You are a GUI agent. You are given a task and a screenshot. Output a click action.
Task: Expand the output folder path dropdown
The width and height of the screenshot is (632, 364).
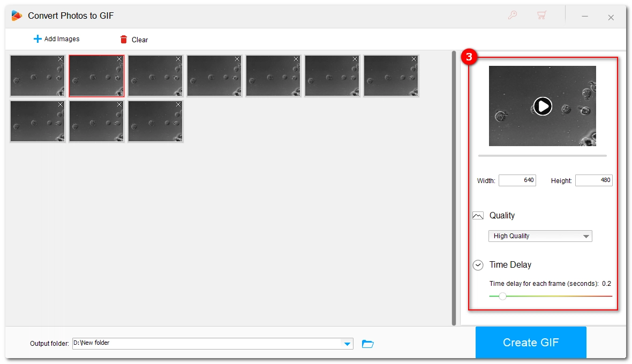click(x=347, y=344)
